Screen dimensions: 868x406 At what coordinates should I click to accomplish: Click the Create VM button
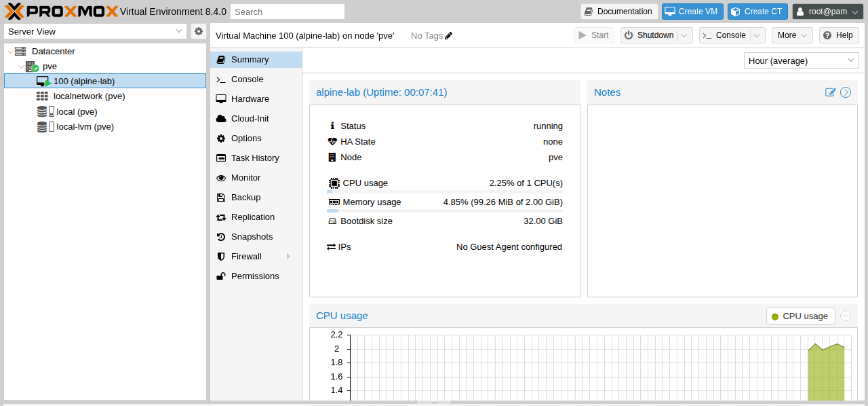pyautogui.click(x=692, y=12)
